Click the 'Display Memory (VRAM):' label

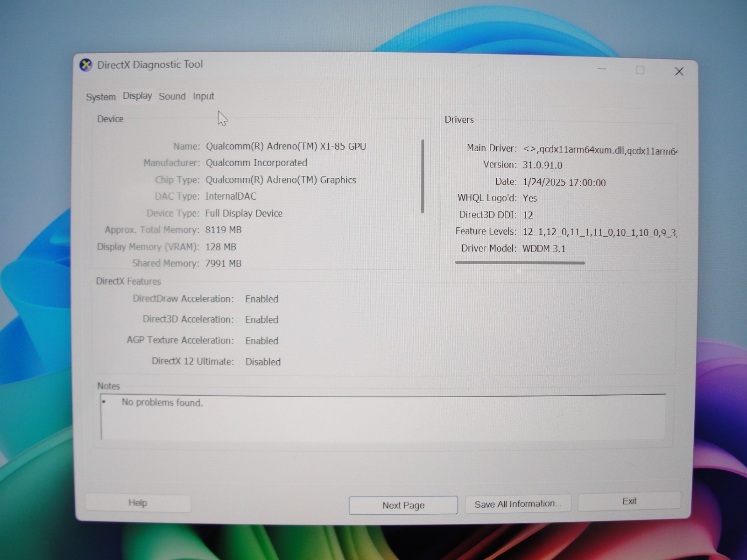148,246
